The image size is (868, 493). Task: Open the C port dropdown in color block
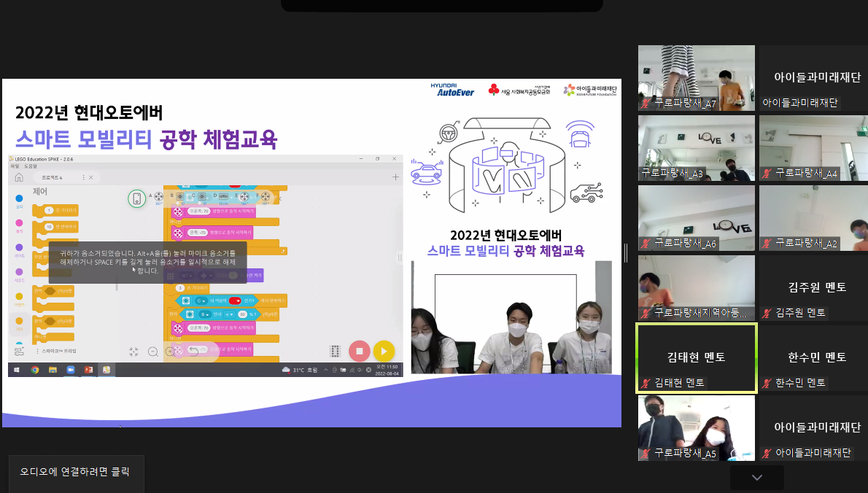pos(201,300)
